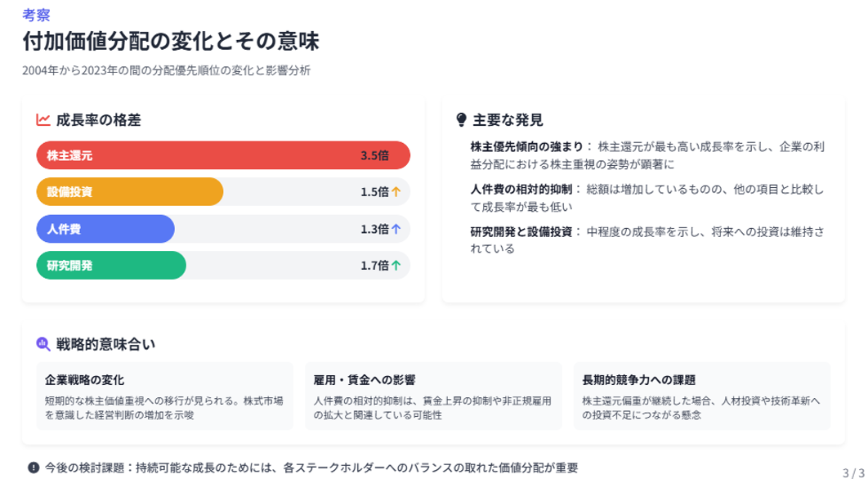This screenshot has width=868, height=479.
Task: Click the green up arrow next to 1.7倍
Action: 396,266
